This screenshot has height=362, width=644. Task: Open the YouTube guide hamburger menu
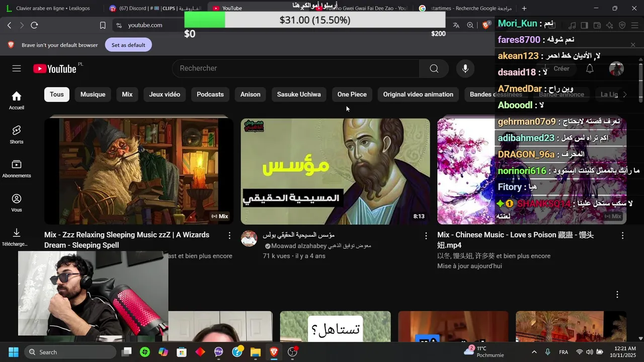tap(17, 68)
